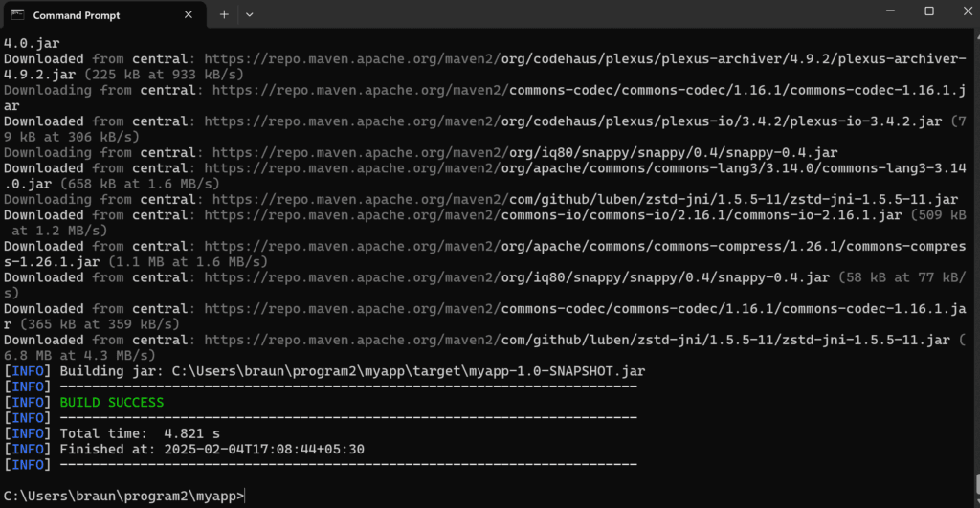Image resolution: width=980 pixels, height=508 pixels.
Task: Click the C:\Users\braun\program2\myapp> prompt line
Action: click(124, 496)
